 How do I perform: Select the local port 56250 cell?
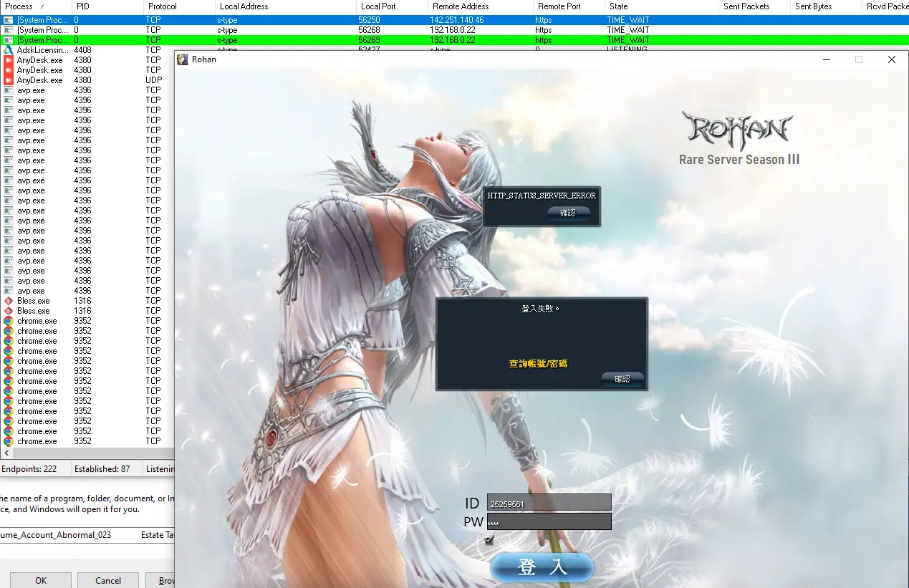(369, 20)
